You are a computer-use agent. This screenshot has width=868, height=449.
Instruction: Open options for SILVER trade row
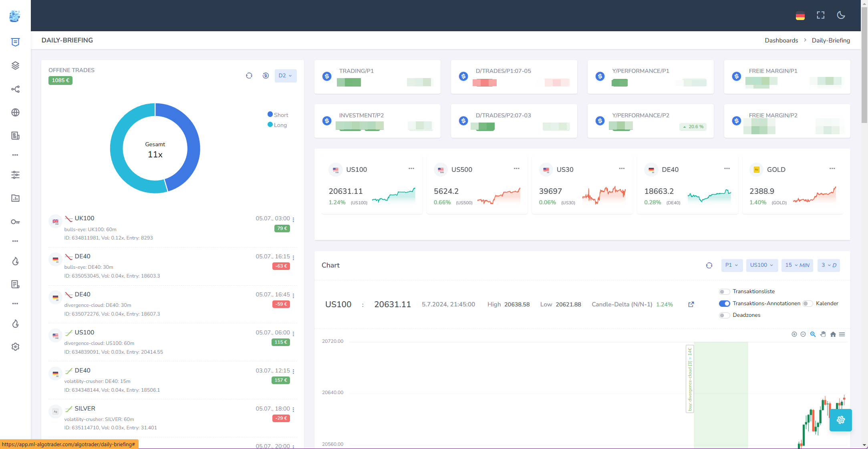pos(294,410)
